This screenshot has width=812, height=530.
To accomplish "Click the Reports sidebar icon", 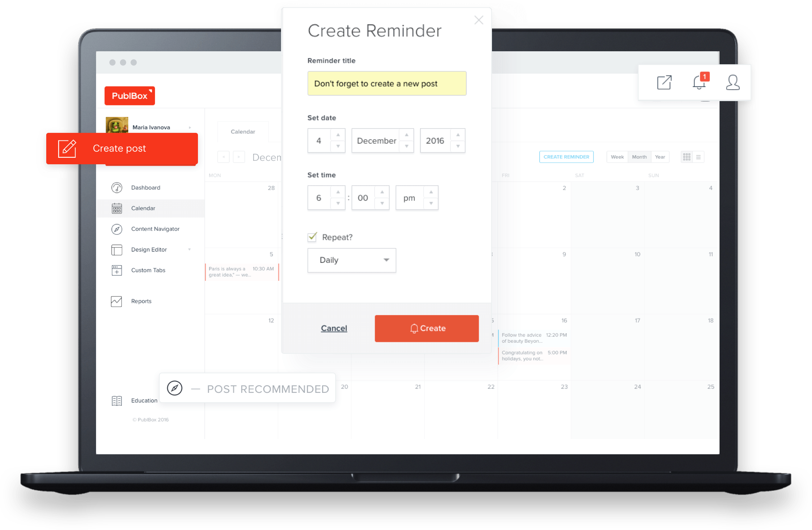I will [117, 300].
